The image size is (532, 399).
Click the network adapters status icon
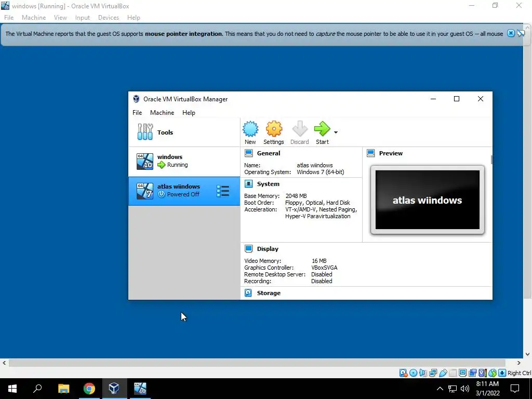pos(433,373)
